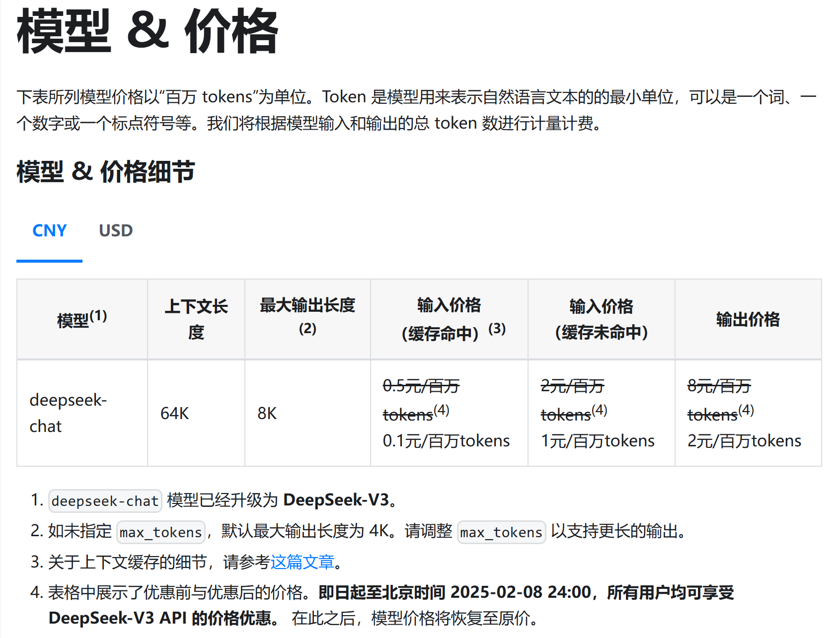Click the discounted 2元/百万tokens output price
Image resolution: width=840 pixels, height=638 pixels.
(x=744, y=440)
